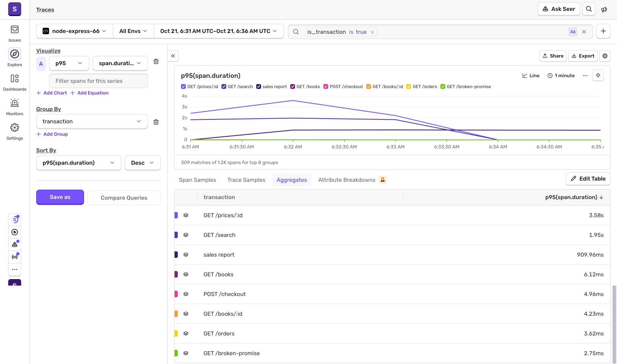The width and height of the screenshot is (617, 364).
Task: Add a new query with plus button
Action: coord(603,31)
